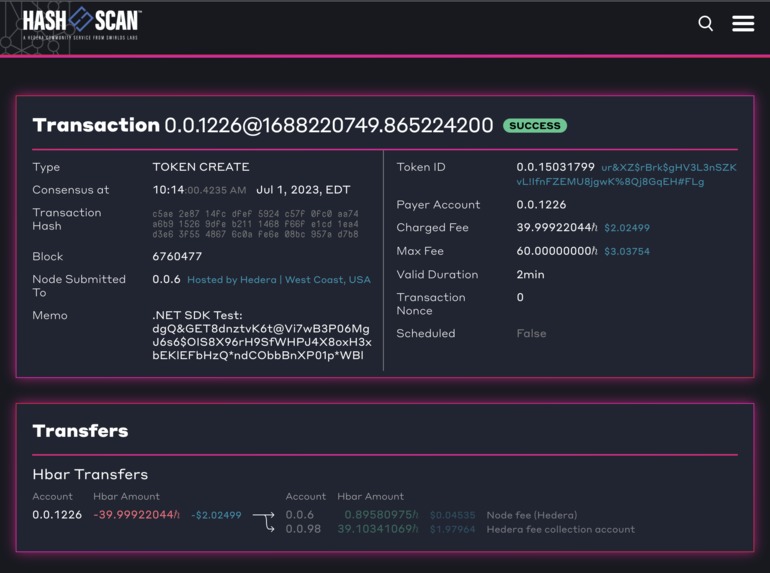Click TOKEN CREATE type value
Screen dimensions: 770x573
pyautogui.click(x=201, y=167)
